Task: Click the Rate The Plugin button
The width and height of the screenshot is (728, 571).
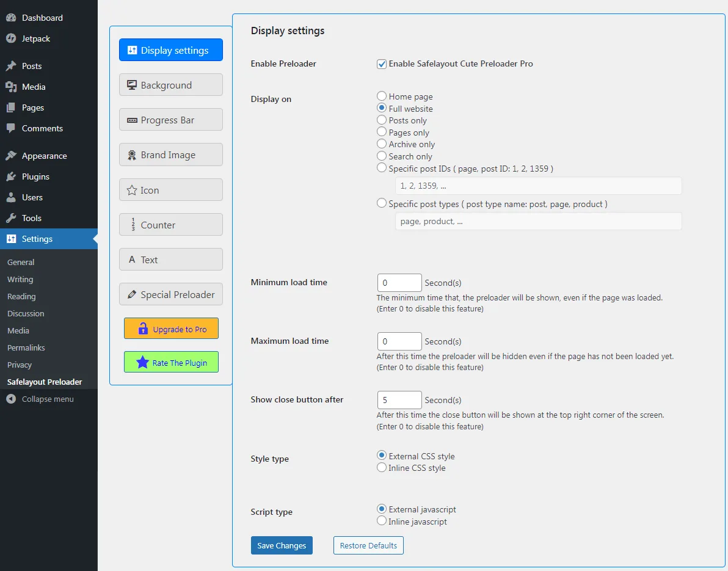Action: point(172,362)
